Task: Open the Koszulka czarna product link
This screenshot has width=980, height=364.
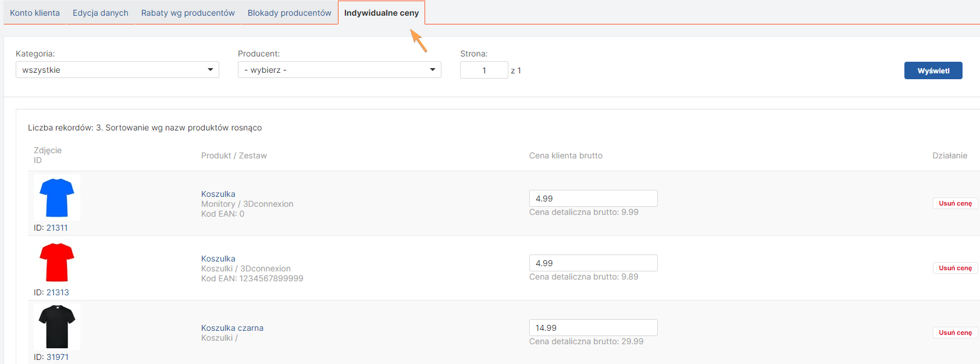Action: [x=232, y=328]
